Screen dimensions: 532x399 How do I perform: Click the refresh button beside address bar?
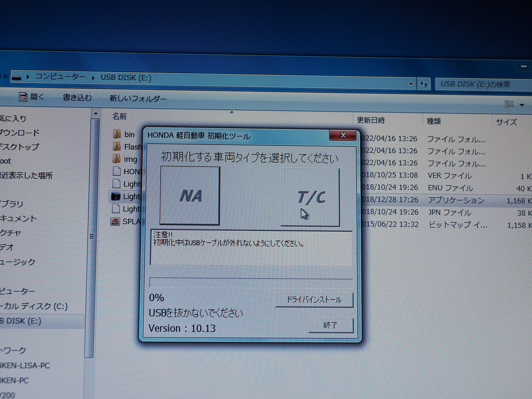click(424, 84)
